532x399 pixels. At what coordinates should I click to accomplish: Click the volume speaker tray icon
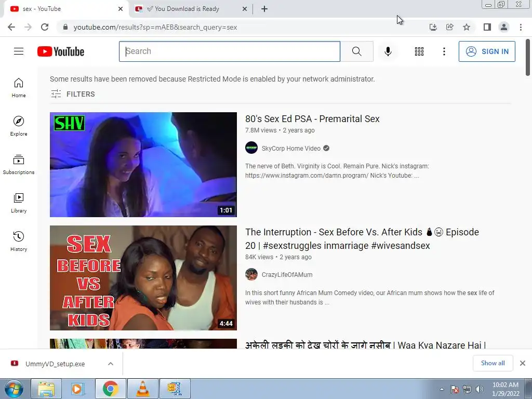pos(480,389)
